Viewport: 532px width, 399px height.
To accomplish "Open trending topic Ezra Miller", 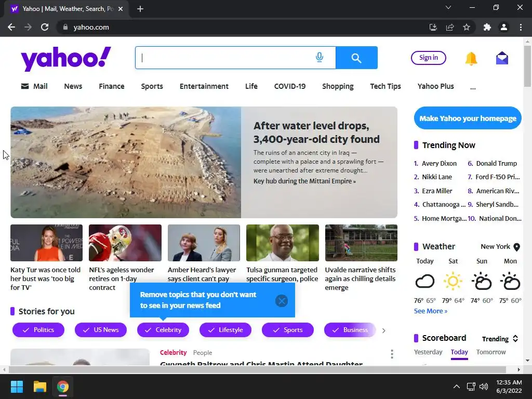I will point(437,191).
